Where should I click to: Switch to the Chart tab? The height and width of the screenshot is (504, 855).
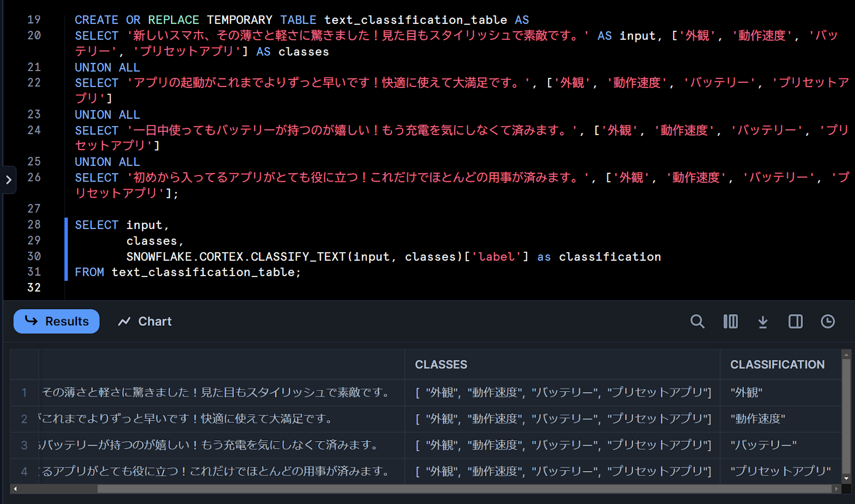144,321
